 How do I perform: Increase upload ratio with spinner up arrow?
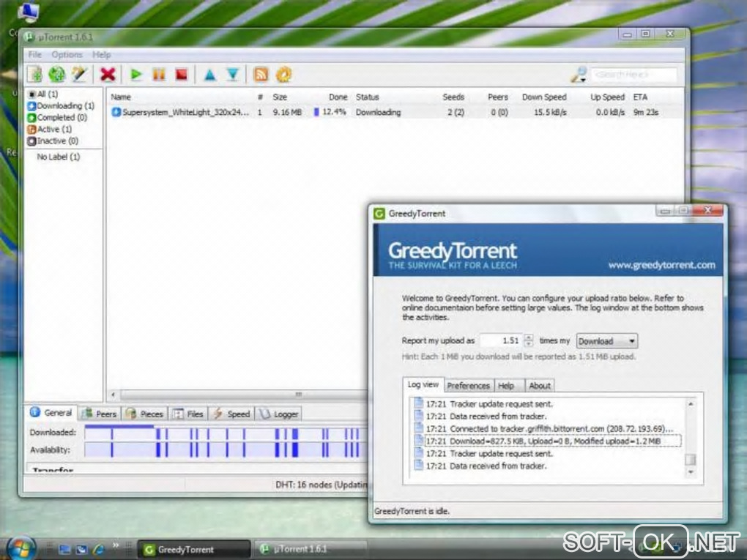tap(528, 337)
